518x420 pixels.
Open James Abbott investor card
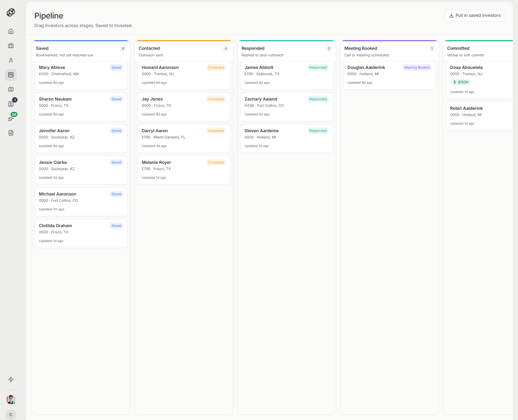tap(287, 75)
